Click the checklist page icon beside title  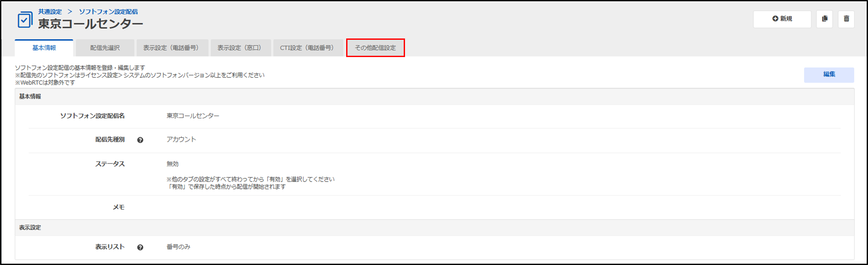(x=25, y=20)
